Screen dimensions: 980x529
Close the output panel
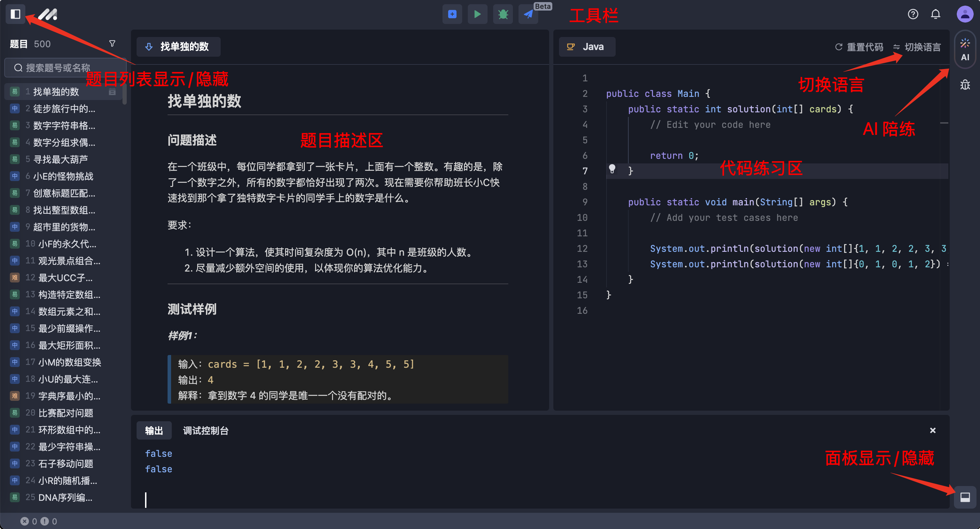[932, 430]
